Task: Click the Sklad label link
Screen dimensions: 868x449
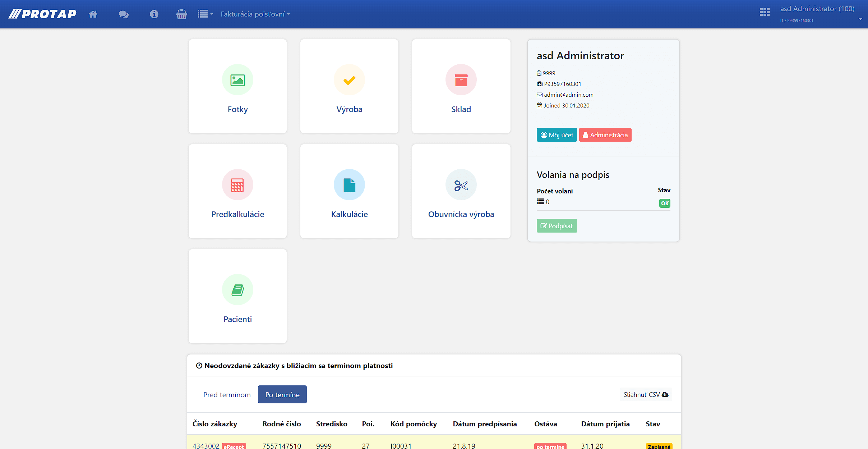Action: [x=461, y=109]
